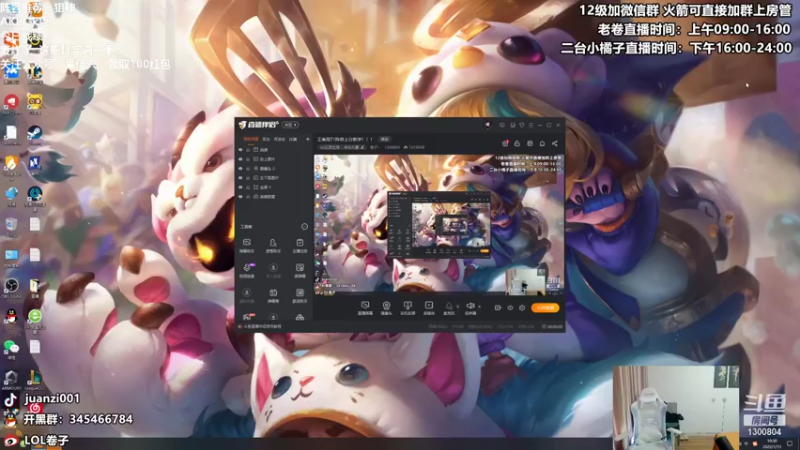
Task: Click the user avatar in the title bar
Action: point(487,125)
